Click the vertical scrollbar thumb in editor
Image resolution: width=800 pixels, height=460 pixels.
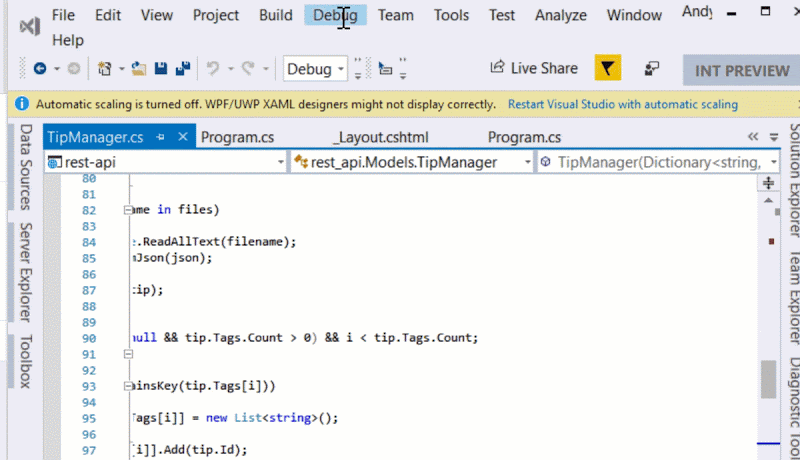pos(768,379)
